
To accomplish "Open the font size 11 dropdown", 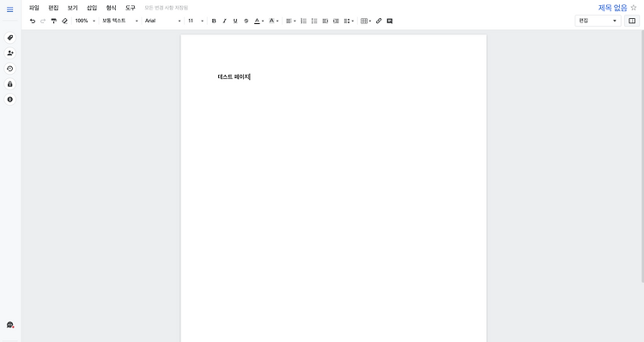I will tap(196, 21).
